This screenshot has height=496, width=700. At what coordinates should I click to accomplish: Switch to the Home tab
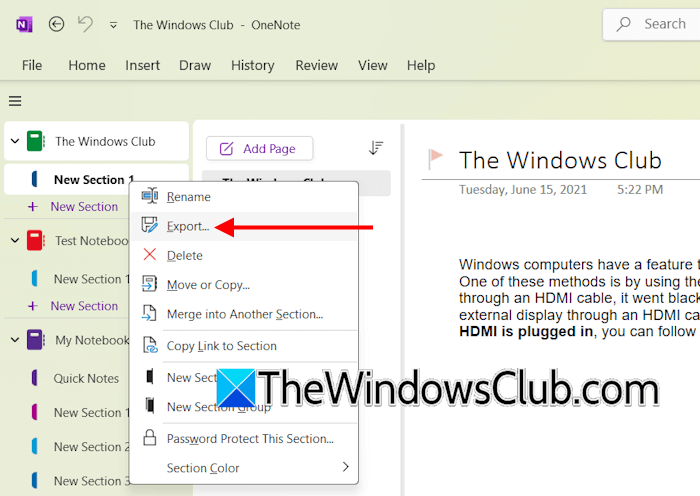click(87, 65)
